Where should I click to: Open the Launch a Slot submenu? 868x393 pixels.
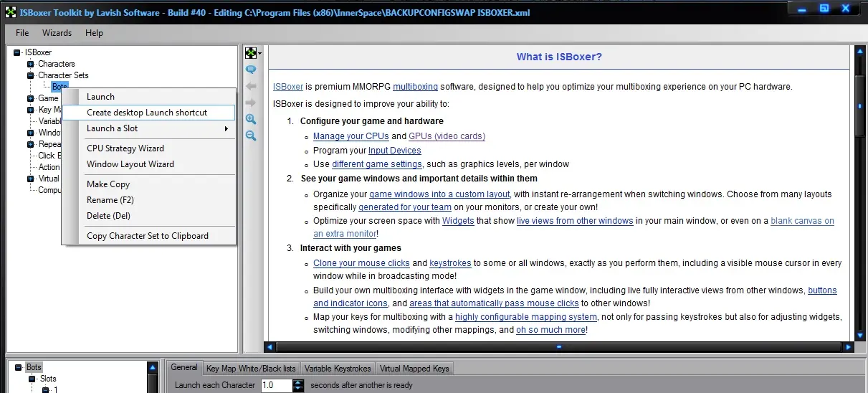point(149,128)
